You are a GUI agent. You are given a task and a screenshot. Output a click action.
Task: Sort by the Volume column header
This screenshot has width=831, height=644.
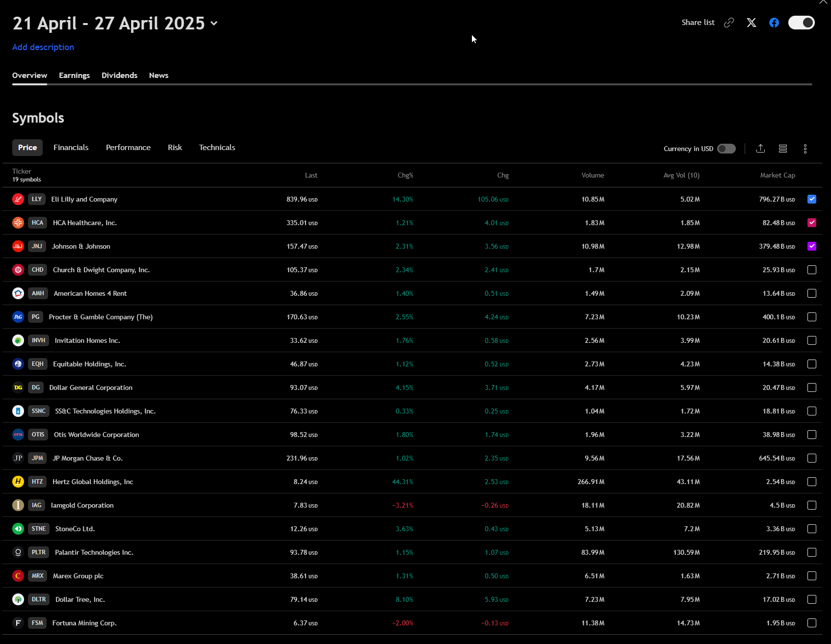(x=593, y=175)
